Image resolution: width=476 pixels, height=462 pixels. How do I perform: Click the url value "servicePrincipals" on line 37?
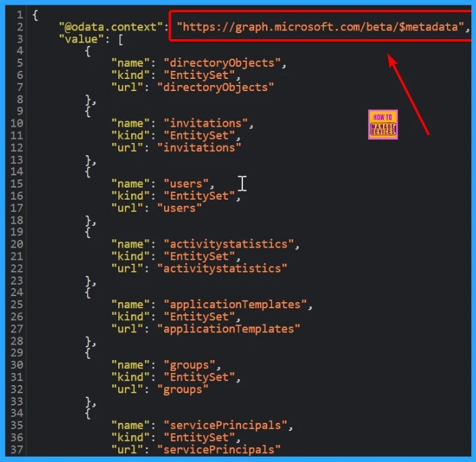pos(219,450)
